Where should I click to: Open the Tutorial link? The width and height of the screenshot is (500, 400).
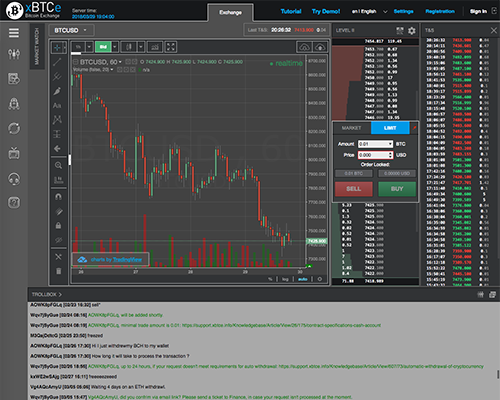291,11
